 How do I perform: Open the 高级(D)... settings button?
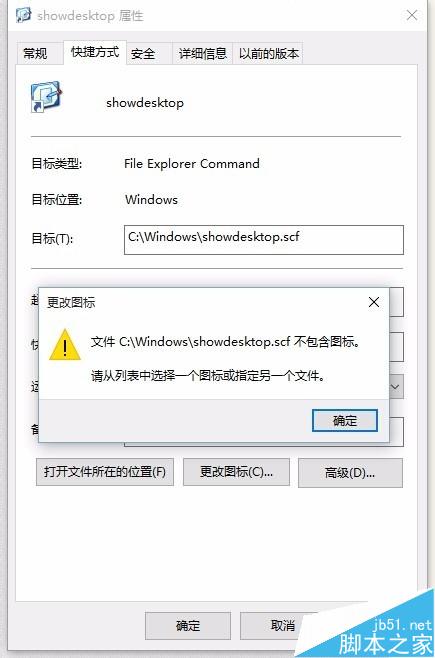click(x=350, y=473)
